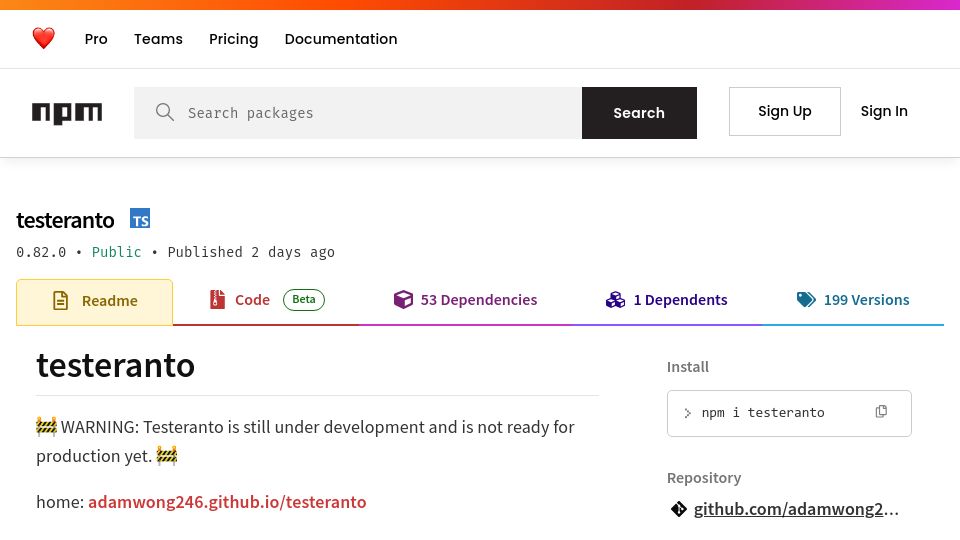The width and height of the screenshot is (960, 540).
Task: Open the adamwong246.github.io/testeranto home link
Action: (227, 502)
